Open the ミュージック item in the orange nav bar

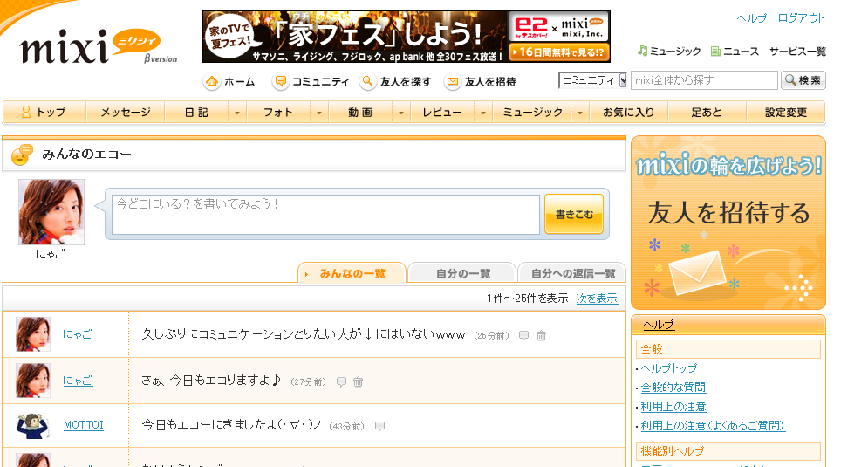click(x=532, y=113)
